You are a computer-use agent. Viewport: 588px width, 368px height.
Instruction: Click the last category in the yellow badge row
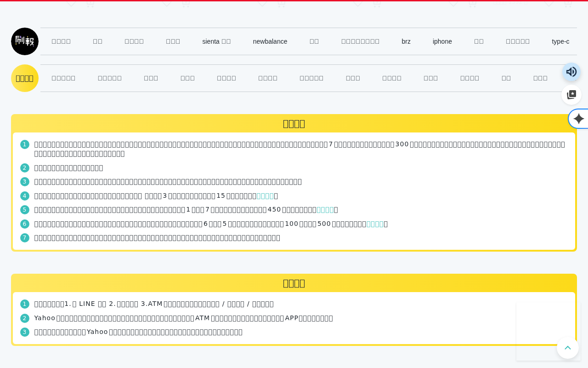tap(540, 78)
